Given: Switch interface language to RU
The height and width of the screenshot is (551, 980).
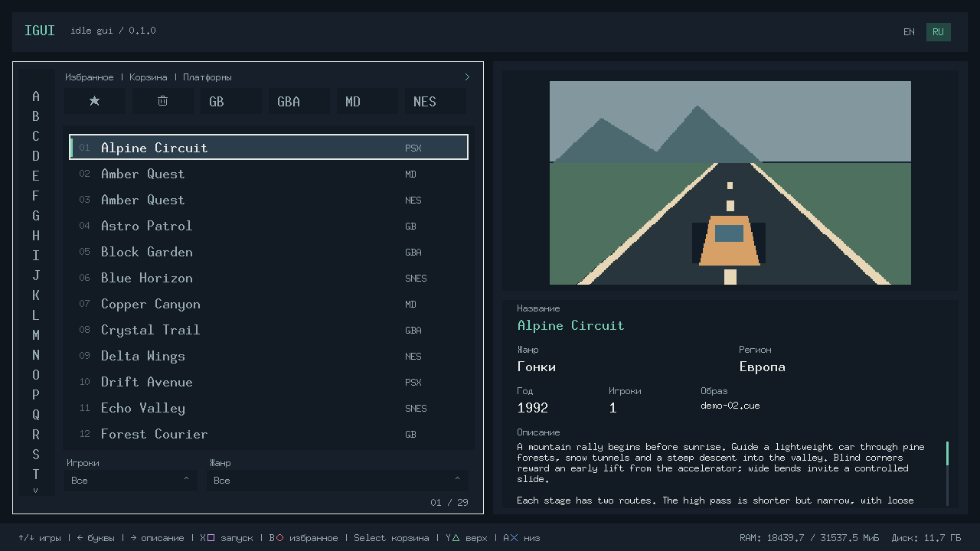Looking at the screenshot, I should 938,32.
